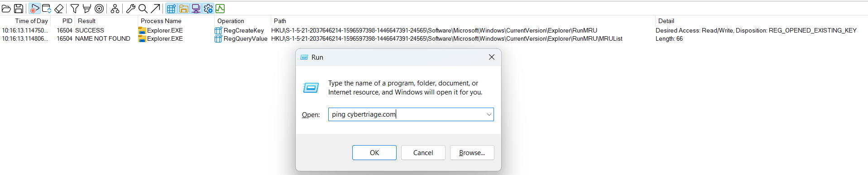Click the Jump To arrow icon

point(155,9)
